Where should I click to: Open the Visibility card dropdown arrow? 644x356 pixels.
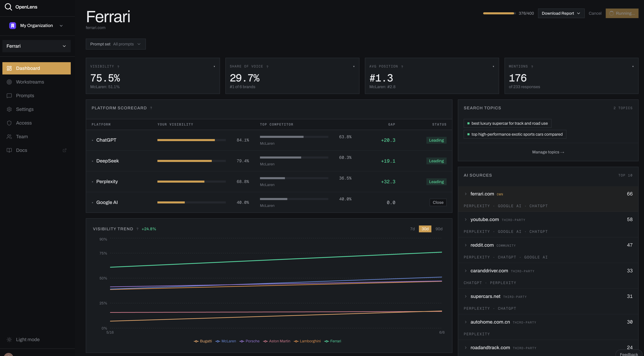click(x=214, y=66)
